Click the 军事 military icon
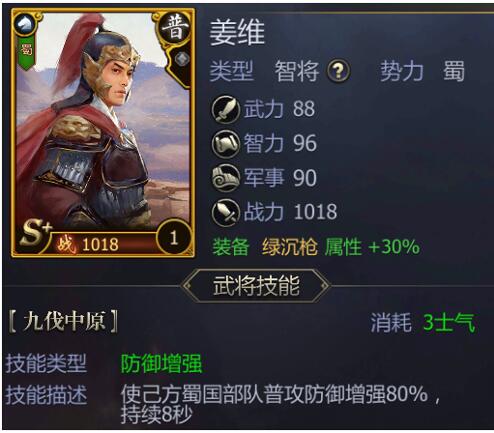The image size is (494, 433). click(226, 178)
